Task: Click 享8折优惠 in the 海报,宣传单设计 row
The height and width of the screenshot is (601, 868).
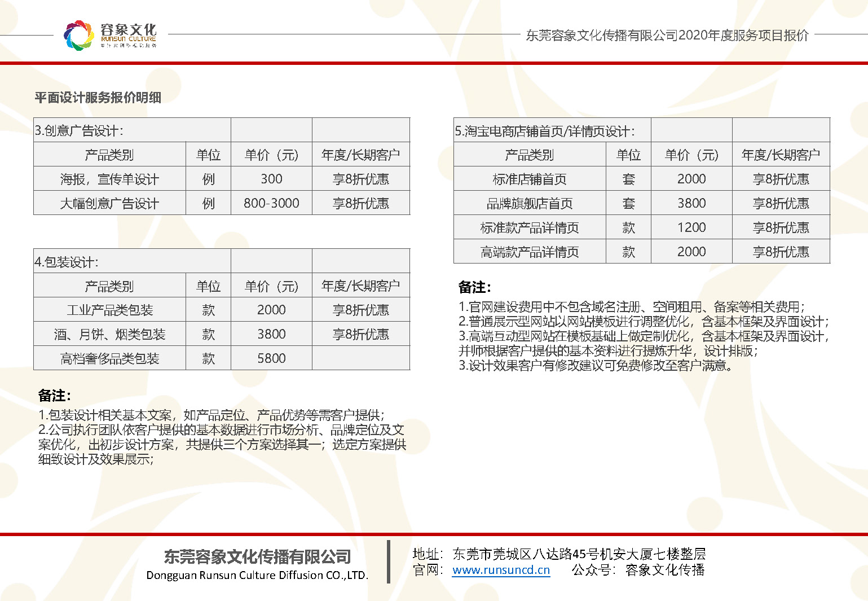Action: (x=361, y=179)
